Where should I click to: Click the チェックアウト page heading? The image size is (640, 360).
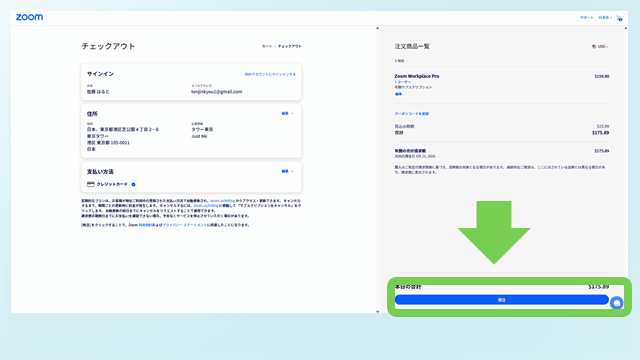coord(108,46)
